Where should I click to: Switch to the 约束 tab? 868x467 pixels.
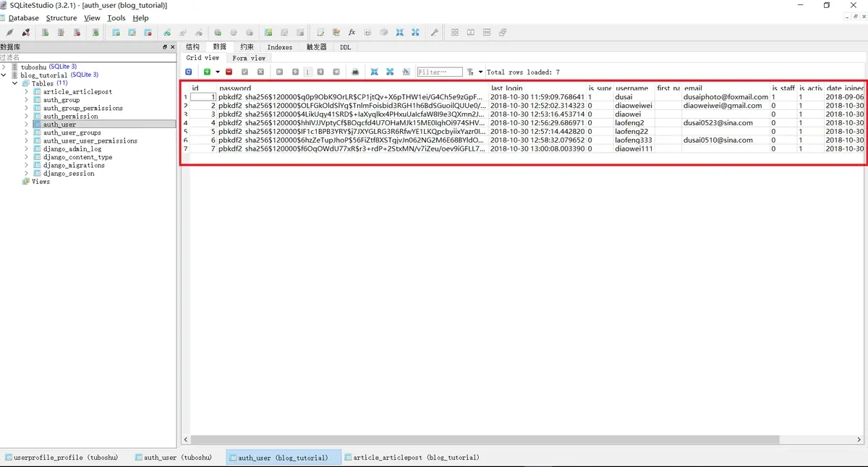tap(247, 47)
